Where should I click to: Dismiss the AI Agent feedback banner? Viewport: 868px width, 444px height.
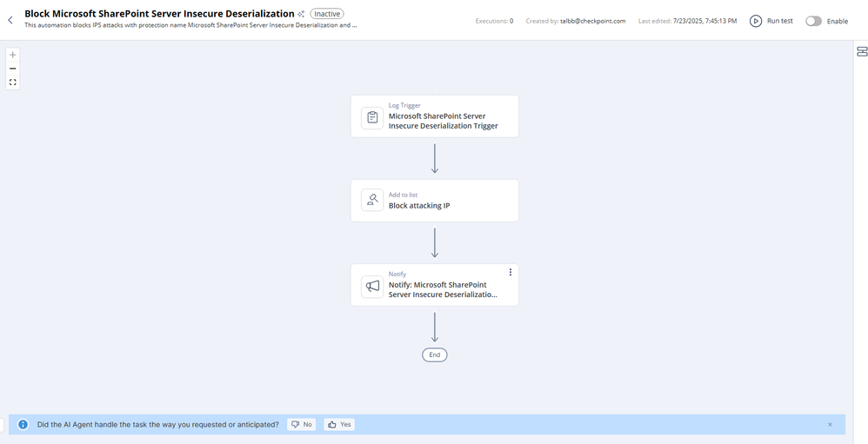(x=830, y=425)
